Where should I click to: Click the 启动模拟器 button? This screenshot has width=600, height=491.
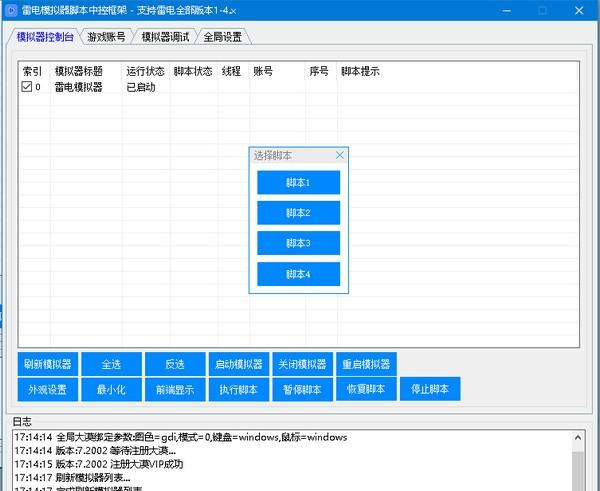coord(239,364)
